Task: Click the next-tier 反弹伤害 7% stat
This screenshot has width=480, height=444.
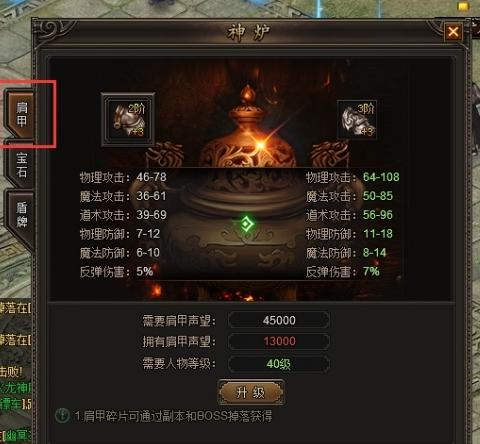Action: coord(343,272)
